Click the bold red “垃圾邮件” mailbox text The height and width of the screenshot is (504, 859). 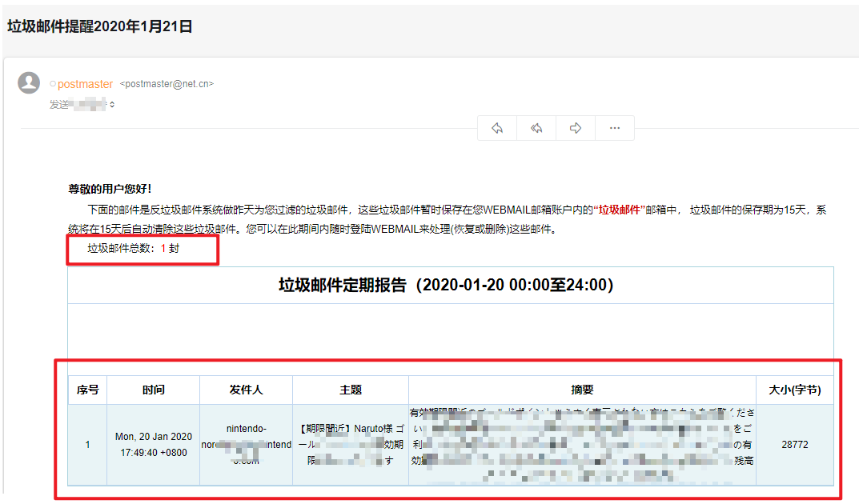pyautogui.click(x=620, y=210)
